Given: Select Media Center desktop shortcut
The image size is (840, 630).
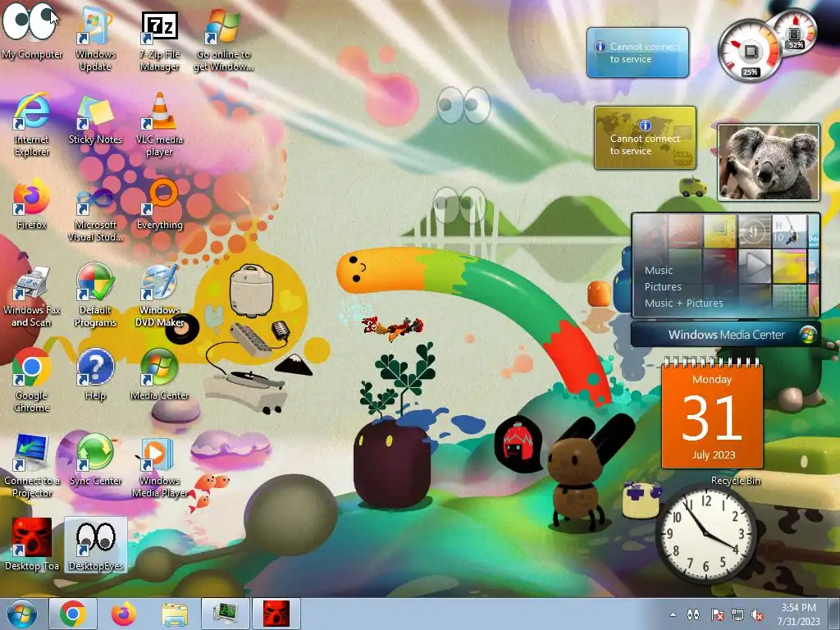Looking at the screenshot, I should (x=159, y=374).
